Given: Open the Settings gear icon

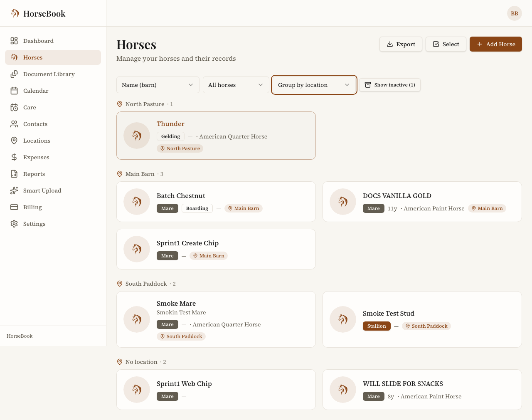Looking at the screenshot, I should click(14, 224).
